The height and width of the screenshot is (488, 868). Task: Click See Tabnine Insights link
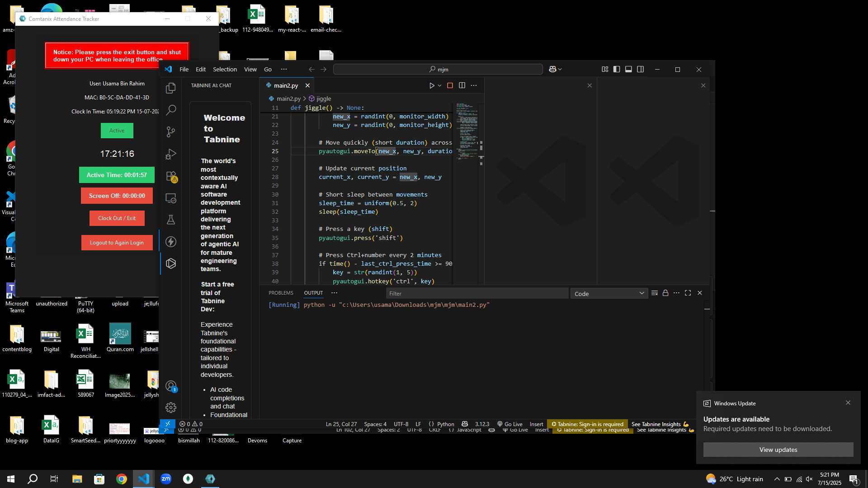click(660, 424)
